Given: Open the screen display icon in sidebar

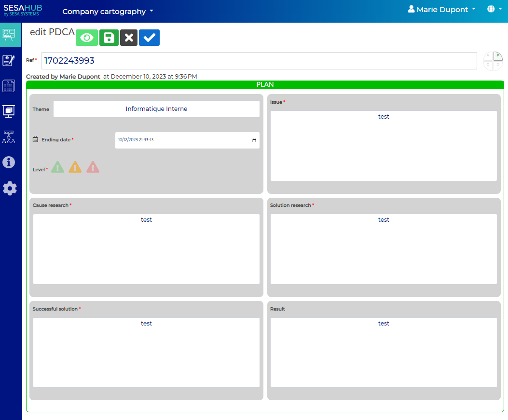Looking at the screenshot, I should (9, 111).
